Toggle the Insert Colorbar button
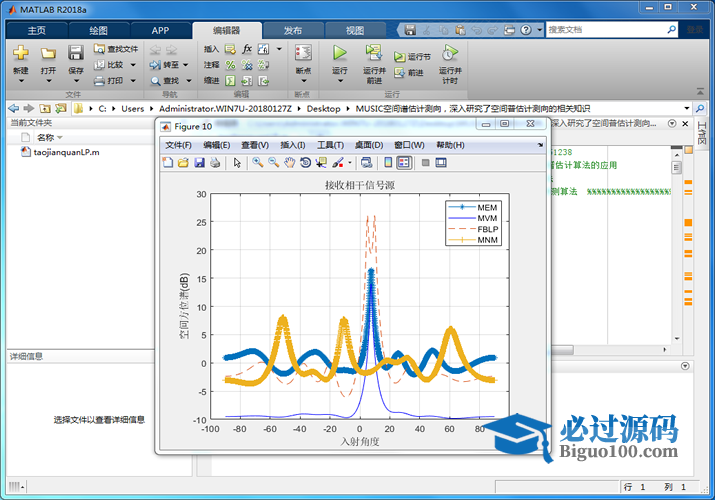This screenshot has height=500, width=715. [388, 162]
